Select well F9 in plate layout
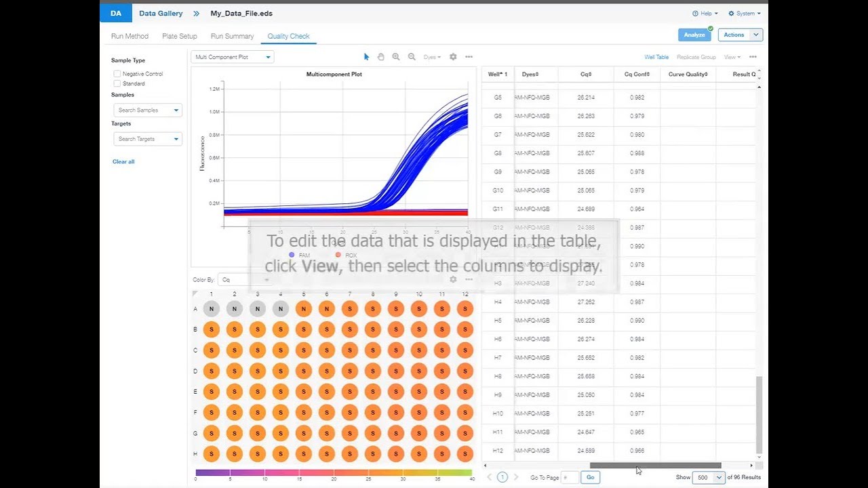This screenshot has height=488, width=868. point(396,412)
